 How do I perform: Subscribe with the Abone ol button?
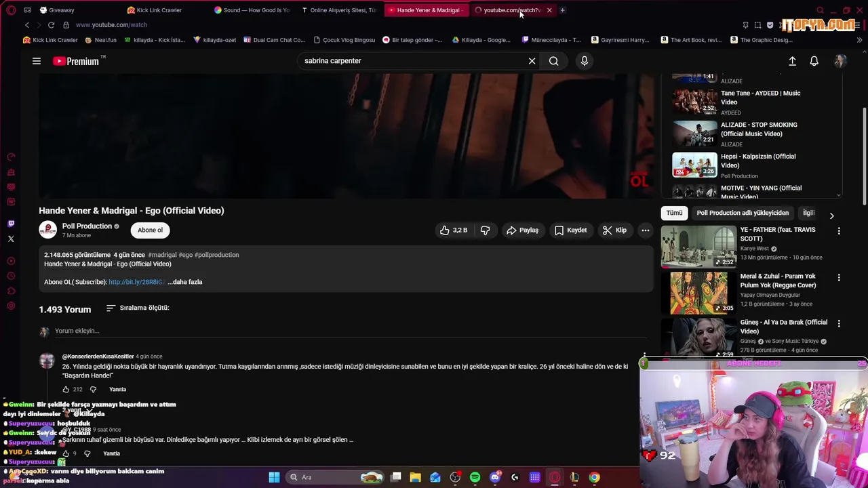pos(150,230)
